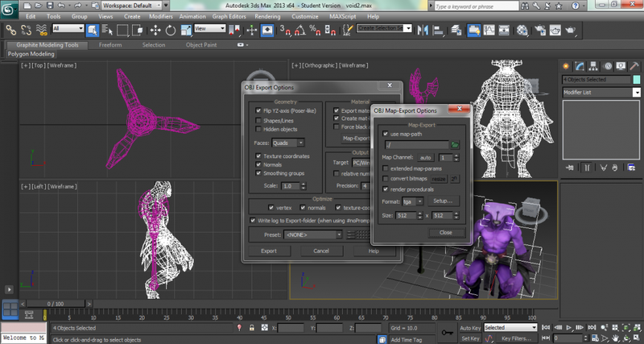Open the Modifier List dropdown
Screen dimensions: 644x344
pyautogui.click(x=601, y=93)
